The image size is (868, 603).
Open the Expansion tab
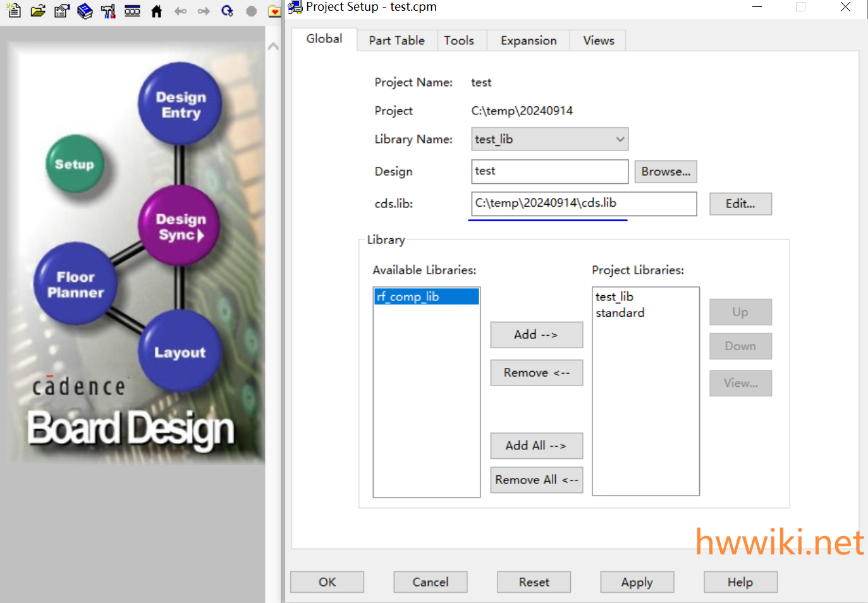point(528,40)
